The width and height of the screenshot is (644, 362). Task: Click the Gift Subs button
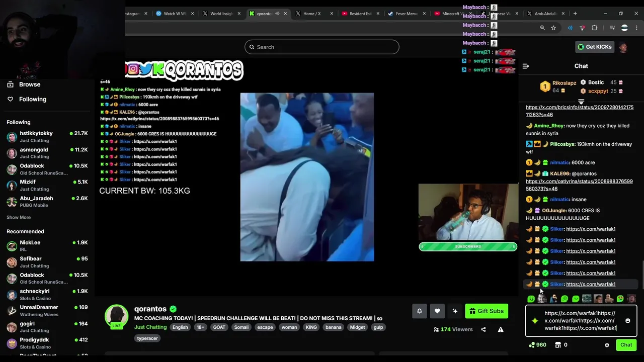tap(487, 311)
